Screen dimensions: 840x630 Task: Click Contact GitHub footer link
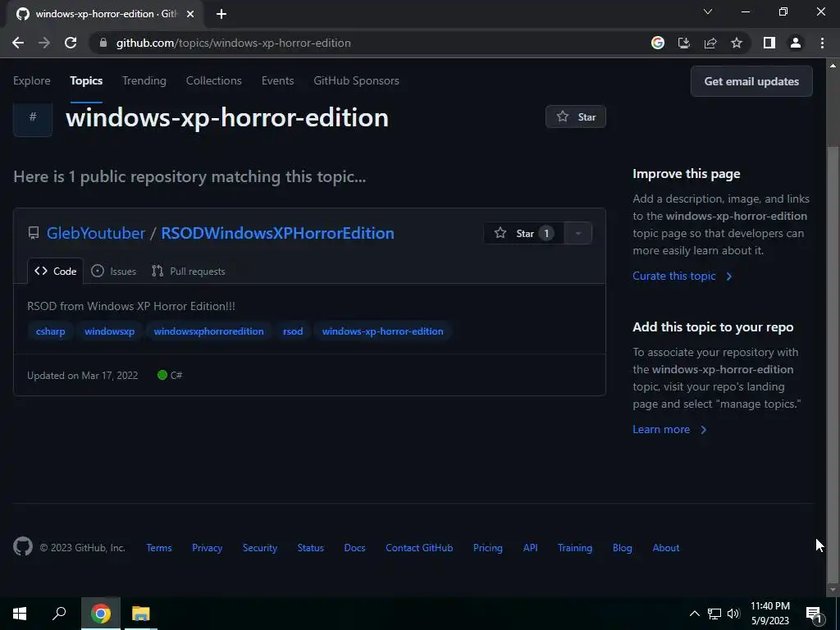click(x=419, y=547)
